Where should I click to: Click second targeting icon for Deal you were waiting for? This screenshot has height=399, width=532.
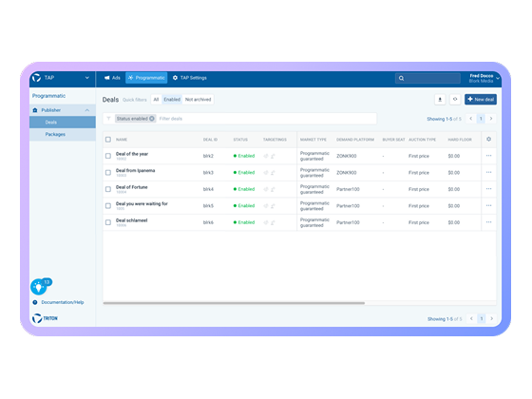[x=273, y=206]
